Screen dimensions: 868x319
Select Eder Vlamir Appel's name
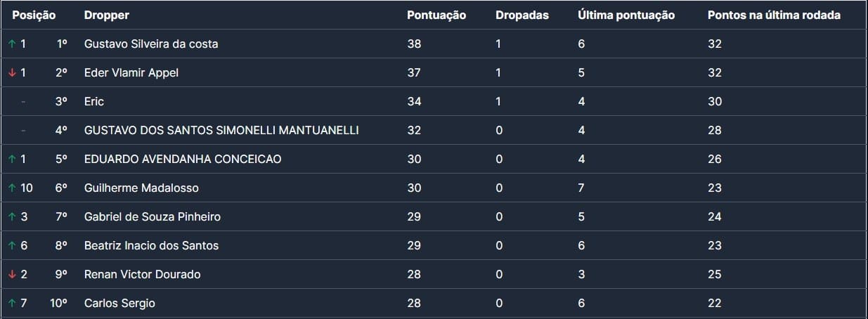(131, 73)
